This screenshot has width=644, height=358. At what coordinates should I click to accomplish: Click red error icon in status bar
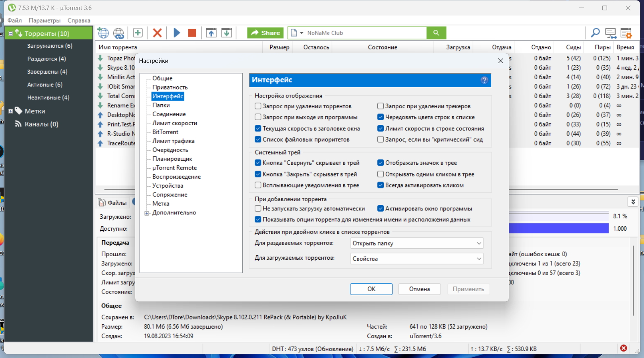pos(624,348)
